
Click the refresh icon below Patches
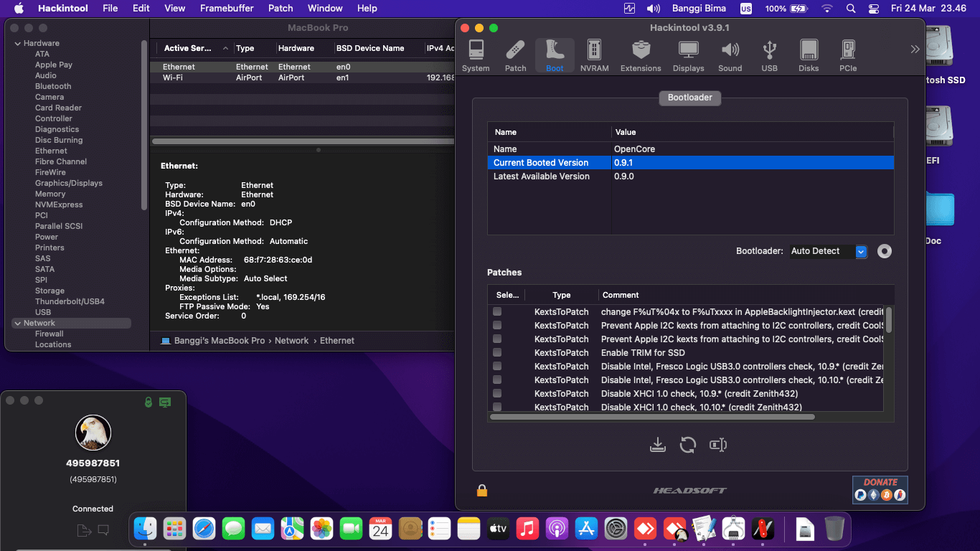click(x=688, y=445)
